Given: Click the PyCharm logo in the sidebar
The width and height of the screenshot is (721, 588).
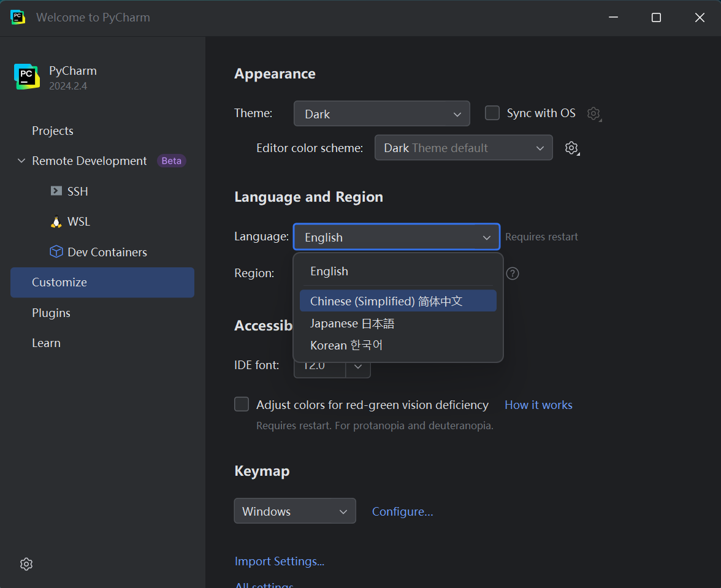Looking at the screenshot, I should tap(27, 77).
